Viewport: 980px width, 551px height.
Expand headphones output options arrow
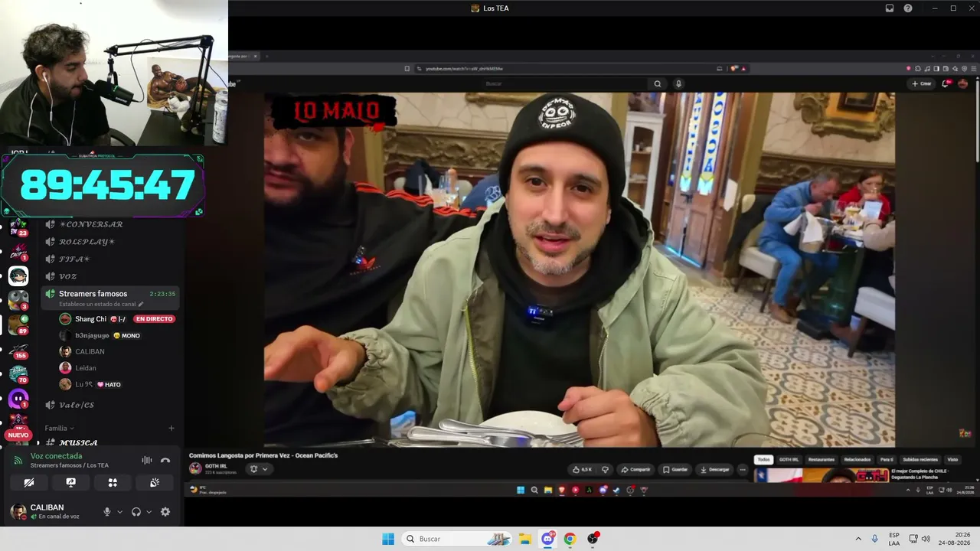(149, 512)
